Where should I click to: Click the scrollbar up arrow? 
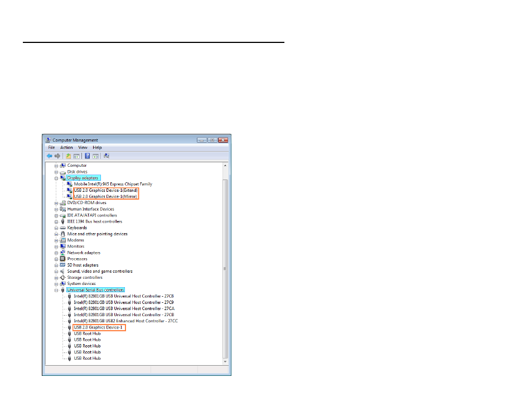[x=225, y=166]
